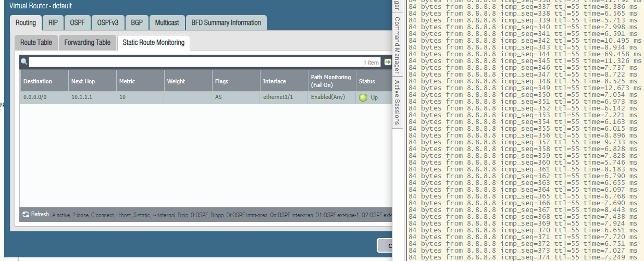Click the search magnifier icon
644x261 pixels.
[x=24, y=62]
